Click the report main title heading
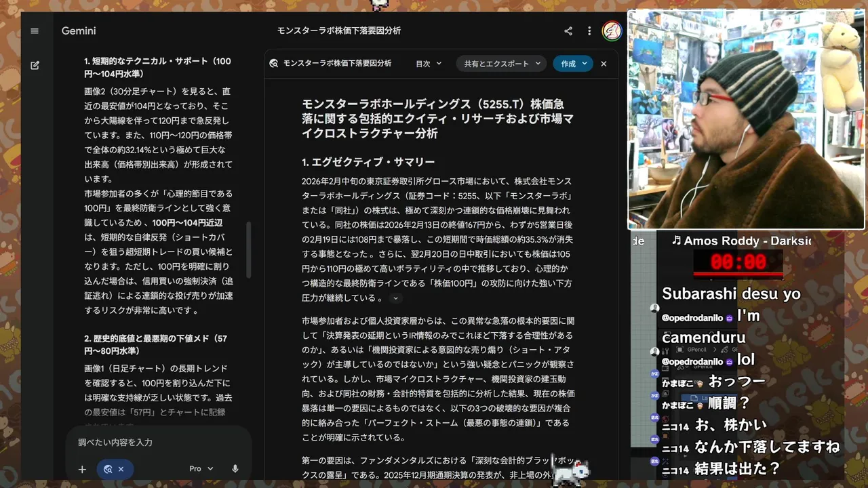 pos(437,119)
